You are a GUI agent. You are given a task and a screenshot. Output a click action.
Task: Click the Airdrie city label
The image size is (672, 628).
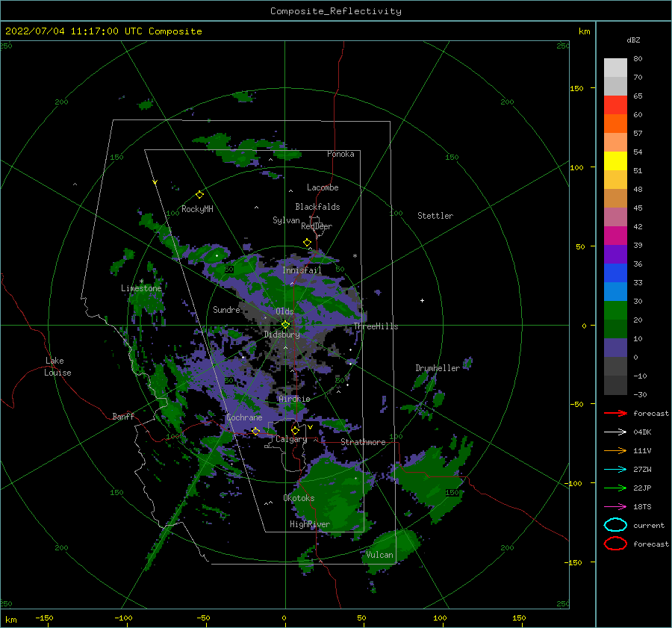(294, 399)
